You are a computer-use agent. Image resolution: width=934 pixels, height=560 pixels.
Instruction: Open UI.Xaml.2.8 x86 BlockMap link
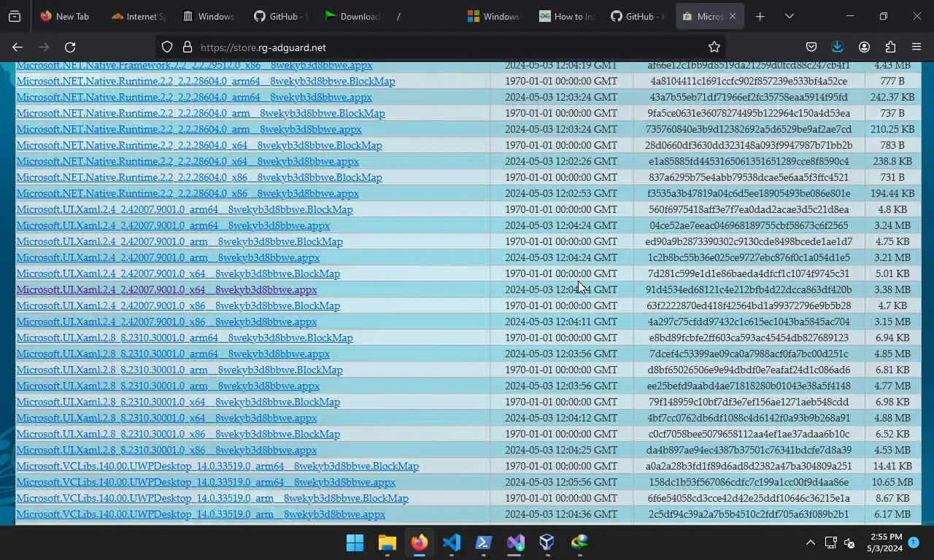[178, 434]
